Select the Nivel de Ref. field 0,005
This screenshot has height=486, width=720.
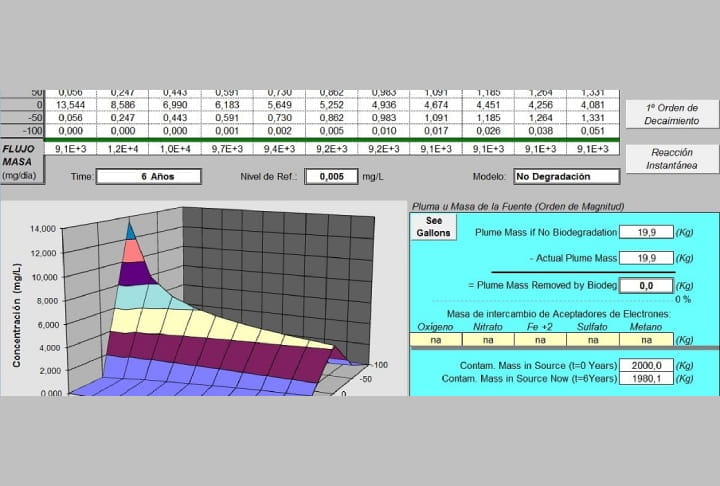(x=331, y=176)
